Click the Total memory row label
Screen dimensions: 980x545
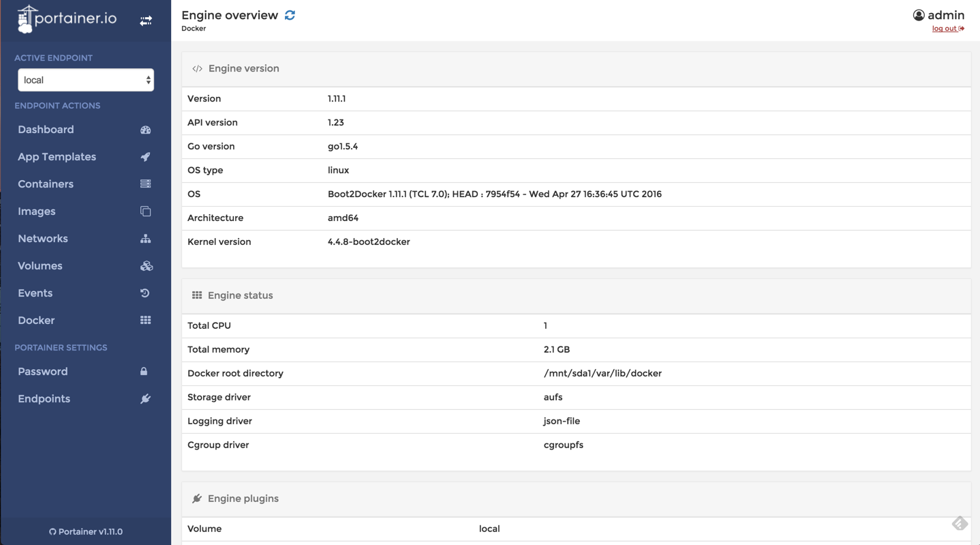coord(218,350)
